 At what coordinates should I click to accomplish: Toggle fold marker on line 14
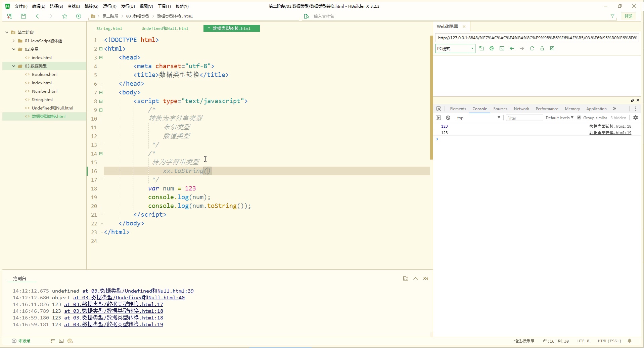click(101, 154)
